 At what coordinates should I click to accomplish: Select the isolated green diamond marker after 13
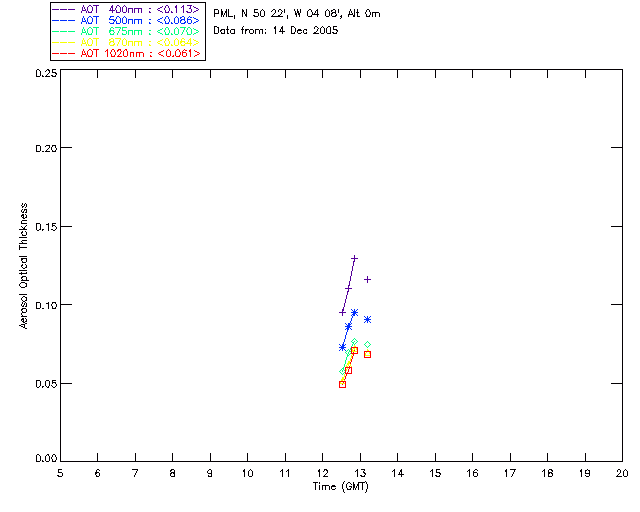click(367, 345)
